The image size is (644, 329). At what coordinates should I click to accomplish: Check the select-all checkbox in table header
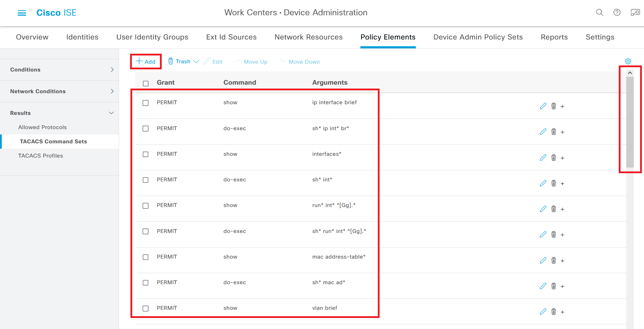coord(145,83)
